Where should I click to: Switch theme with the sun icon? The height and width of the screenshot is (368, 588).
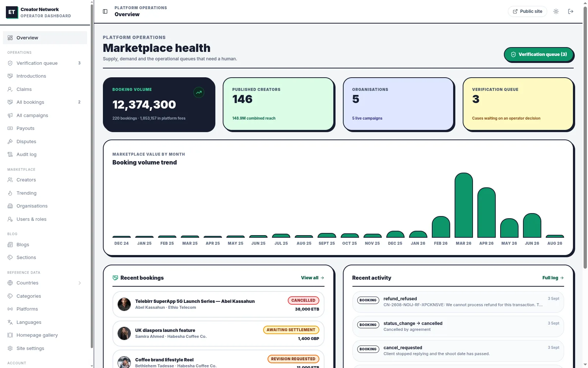pos(556,11)
